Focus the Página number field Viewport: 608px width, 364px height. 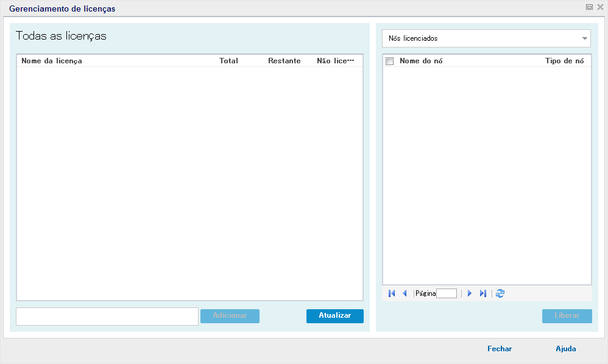pos(447,293)
